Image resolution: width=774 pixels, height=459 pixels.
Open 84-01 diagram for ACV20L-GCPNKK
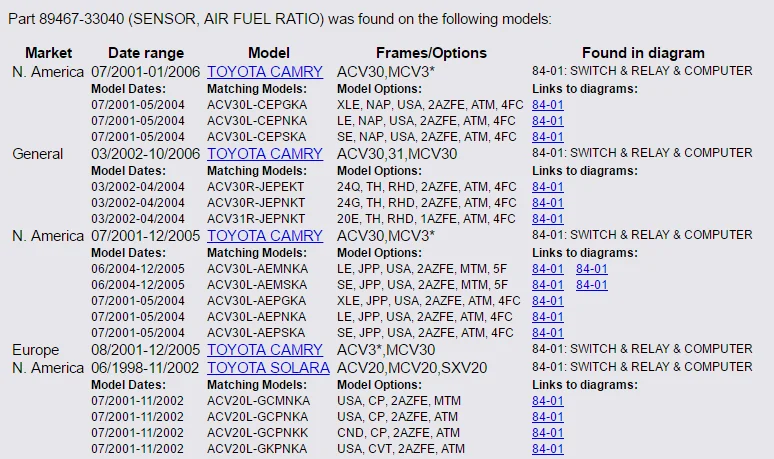coord(547,433)
